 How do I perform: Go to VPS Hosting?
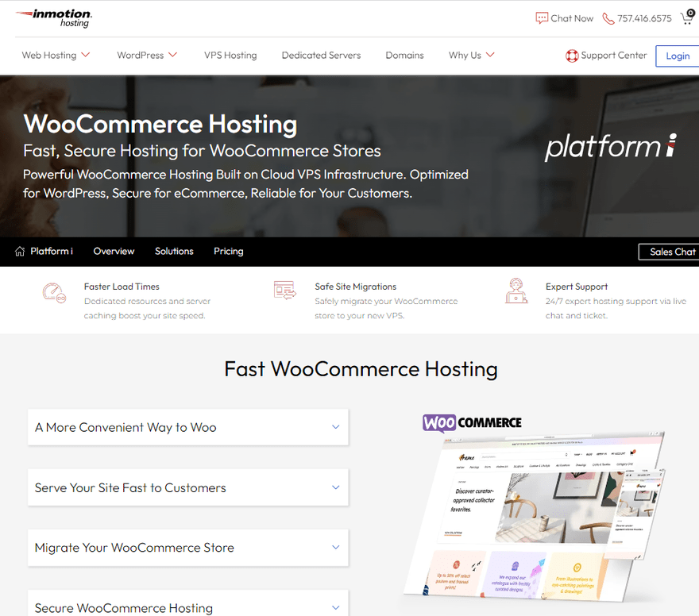coord(230,56)
